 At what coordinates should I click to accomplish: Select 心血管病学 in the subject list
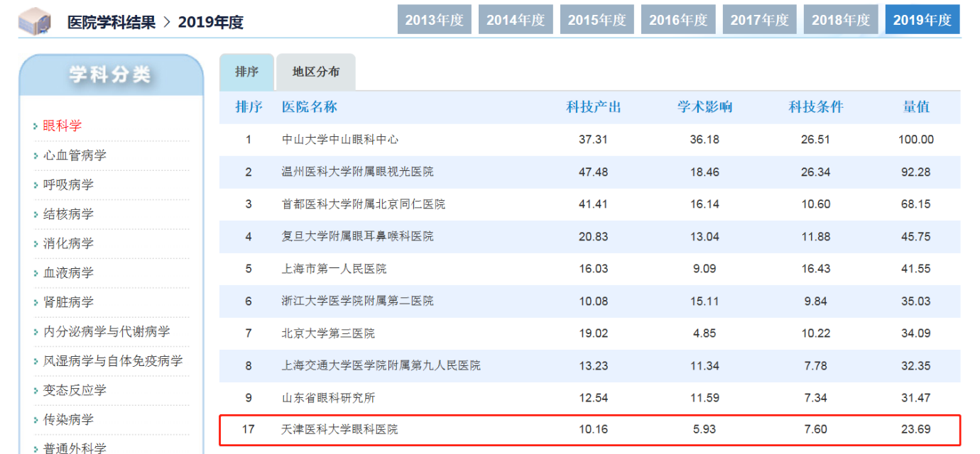click(75, 155)
